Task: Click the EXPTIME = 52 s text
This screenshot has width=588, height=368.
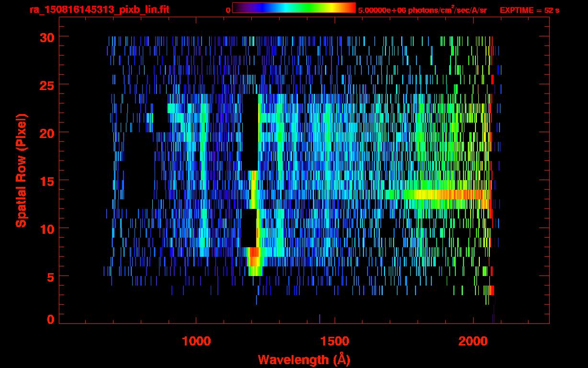Action: click(530, 10)
